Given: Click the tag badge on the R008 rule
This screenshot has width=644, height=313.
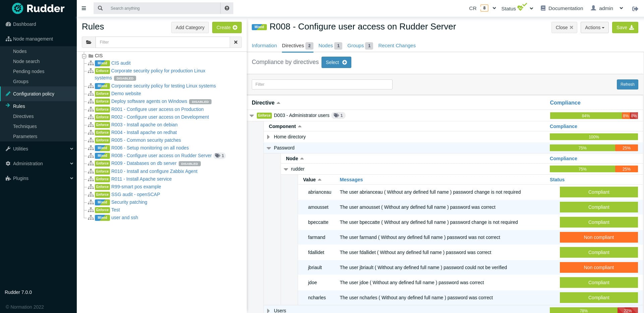Looking at the screenshot, I should click(220, 155).
